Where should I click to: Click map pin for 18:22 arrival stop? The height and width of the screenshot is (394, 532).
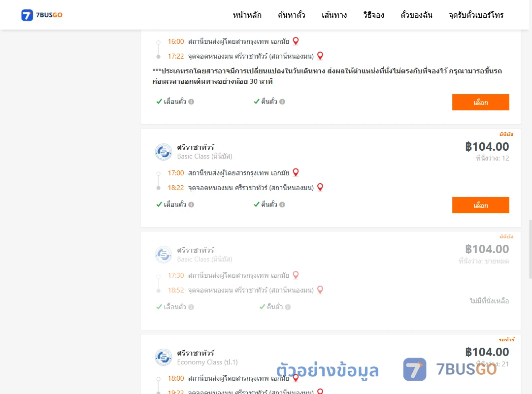coord(320,187)
